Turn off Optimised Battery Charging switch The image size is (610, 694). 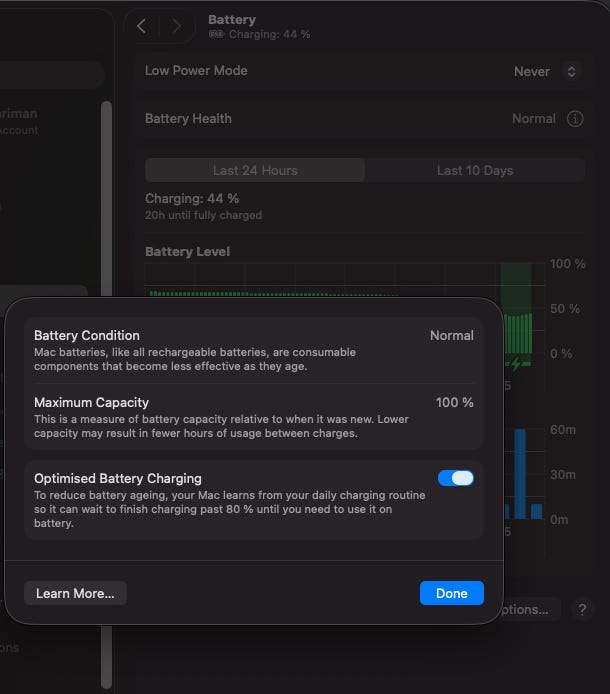tap(456, 478)
